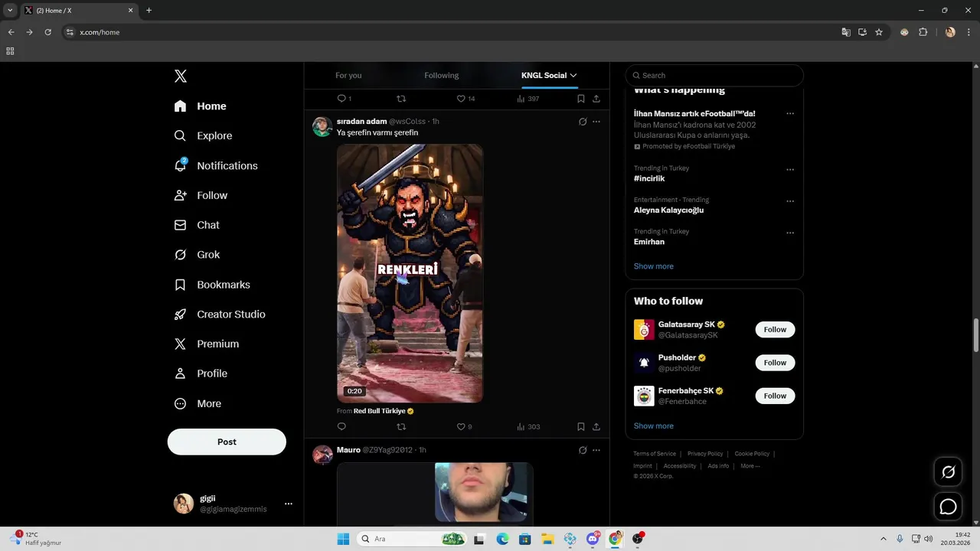Viewport: 980px width, 551px height.
Task: Click the X logo in sidebar
Action: click(x=181, y=76)
